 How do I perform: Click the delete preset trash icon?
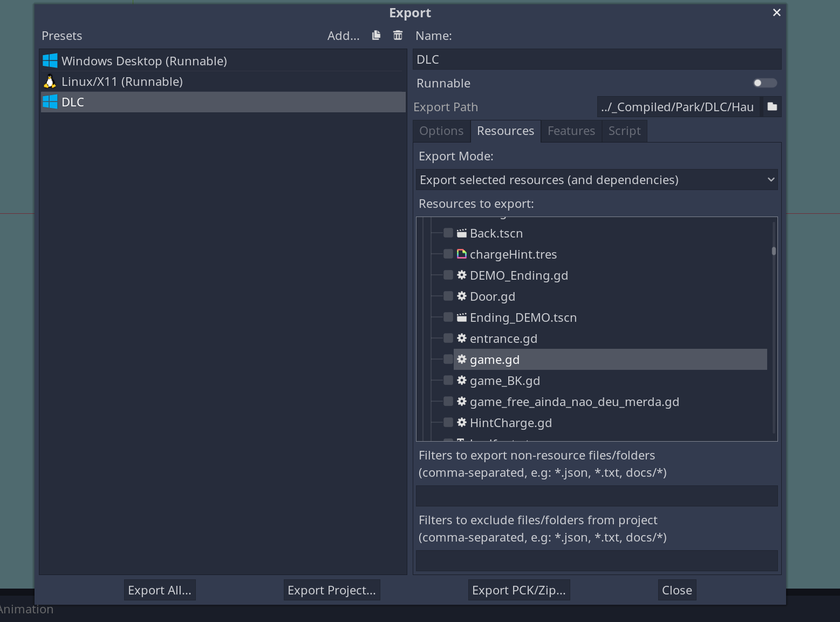click(x=398, y=36)
